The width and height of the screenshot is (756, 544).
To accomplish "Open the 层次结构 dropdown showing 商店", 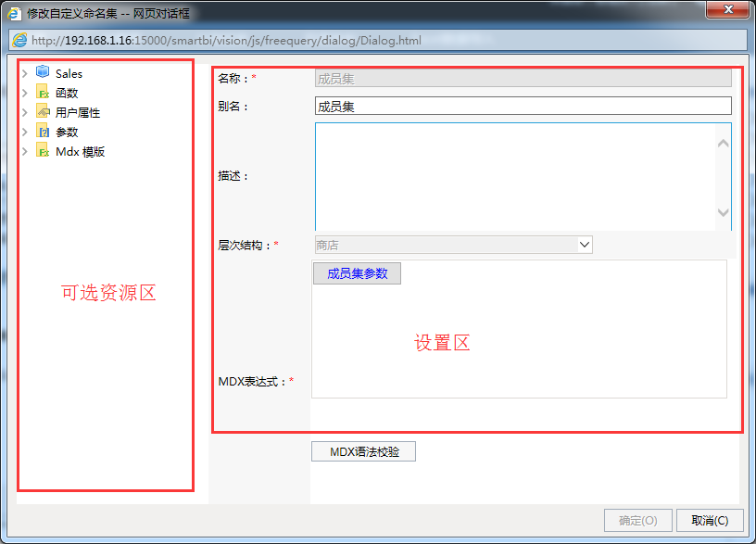I will [453, 245].
